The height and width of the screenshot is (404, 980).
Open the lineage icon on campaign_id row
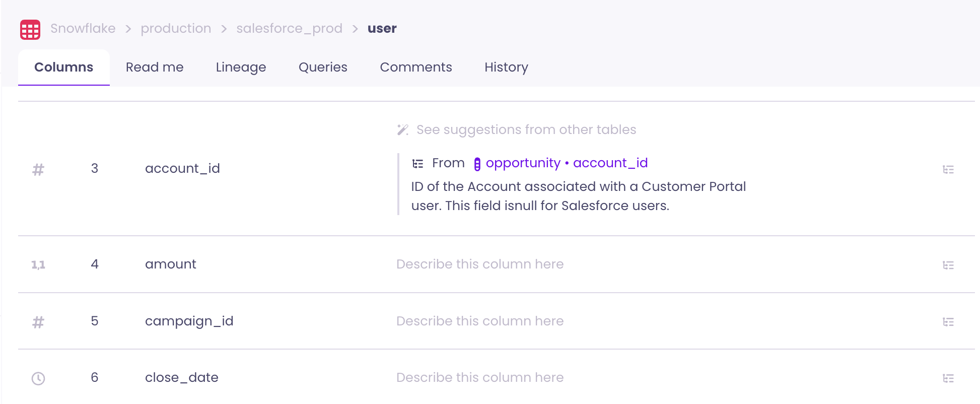(x=948, y=322)
